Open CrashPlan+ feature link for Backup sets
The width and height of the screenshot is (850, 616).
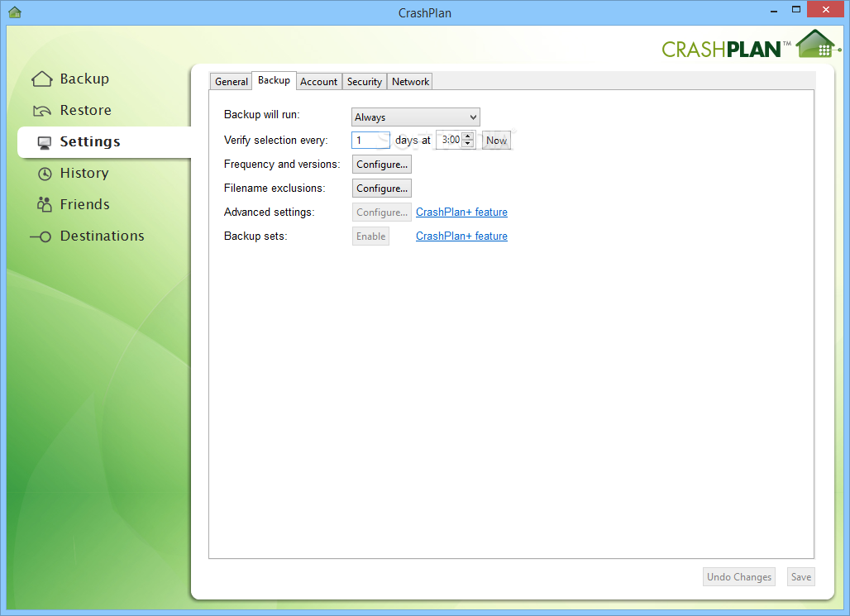coord(461,236)
